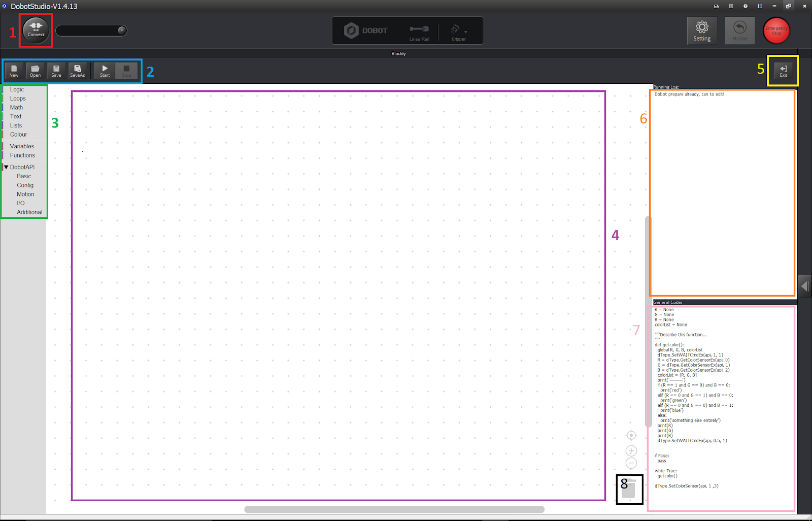The image size is (812, 521).
Task: Exit the Blockly editor
Action: (783, 71)
